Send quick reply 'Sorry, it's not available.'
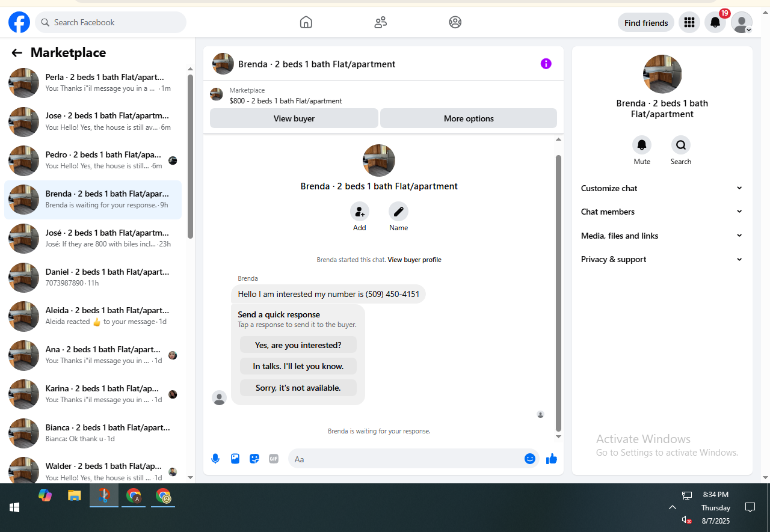This screenshot has height=532, width=770. tap(298, 388)
